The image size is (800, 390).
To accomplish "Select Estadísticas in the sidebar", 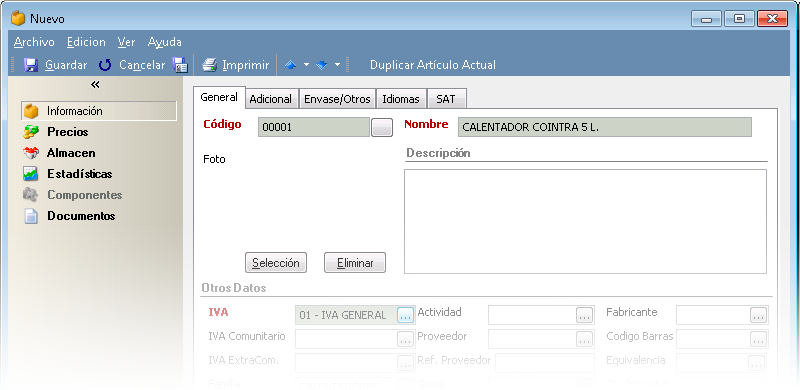I will pos(80,174).
